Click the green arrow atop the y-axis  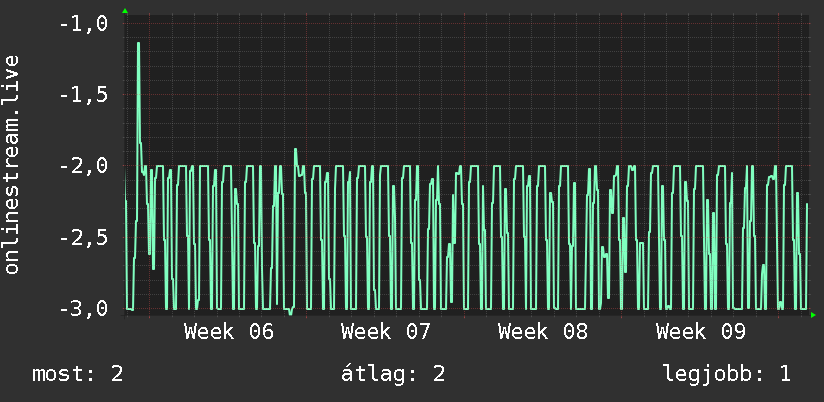(125, 11)
